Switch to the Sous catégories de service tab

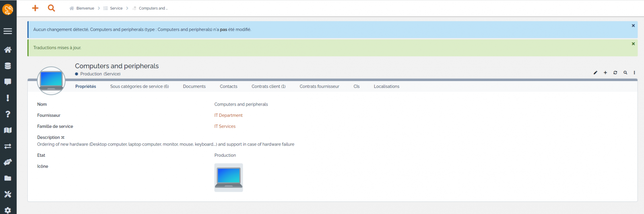(139, 86)
